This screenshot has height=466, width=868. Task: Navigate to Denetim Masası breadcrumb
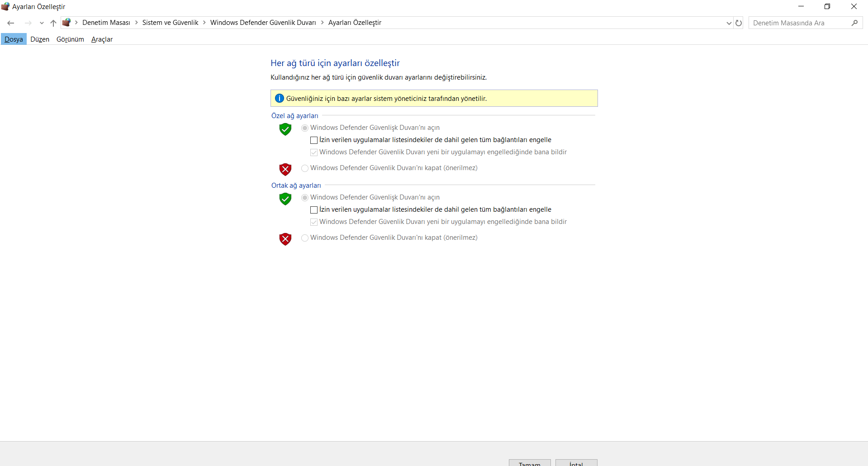[x=106, y=23]
